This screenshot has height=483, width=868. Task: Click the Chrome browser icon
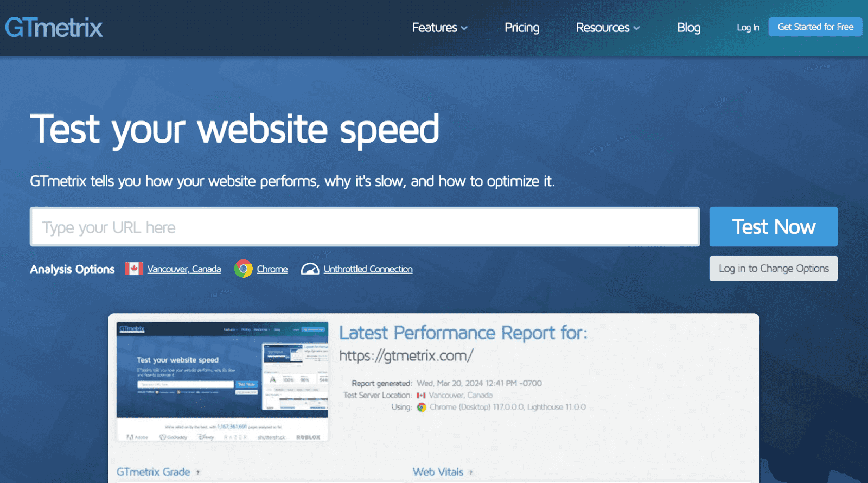coord(244,269)
